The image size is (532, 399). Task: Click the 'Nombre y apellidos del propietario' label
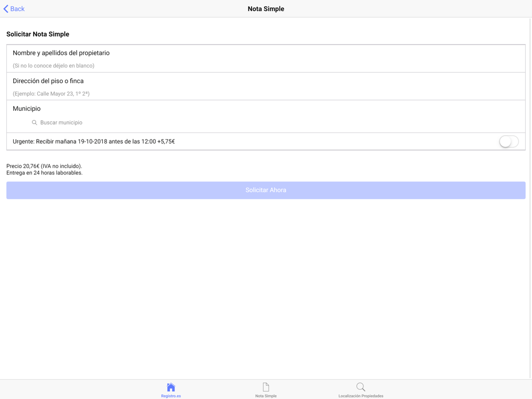click(x=61, y=53)
